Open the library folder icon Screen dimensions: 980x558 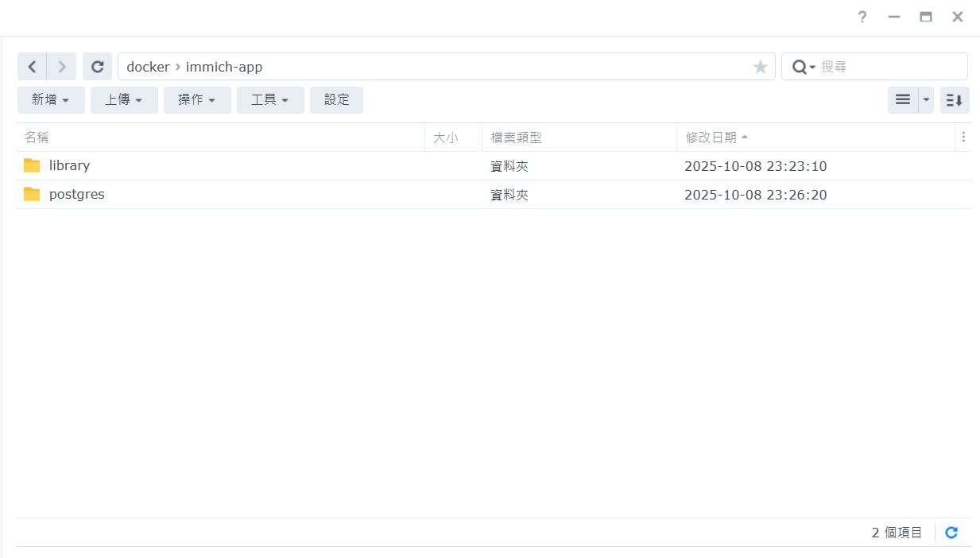click(x=32, y=165)
